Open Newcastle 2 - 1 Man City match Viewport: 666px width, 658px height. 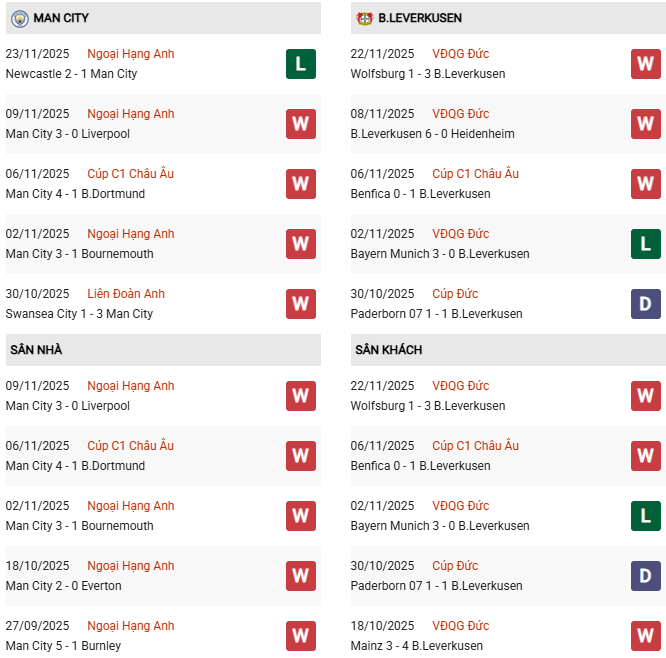(x=71, y=74)
